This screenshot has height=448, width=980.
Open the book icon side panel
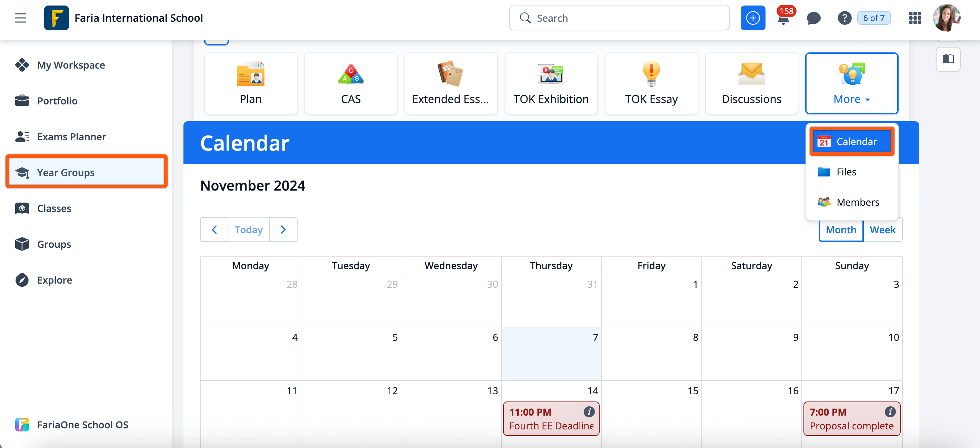click(948, 59)
